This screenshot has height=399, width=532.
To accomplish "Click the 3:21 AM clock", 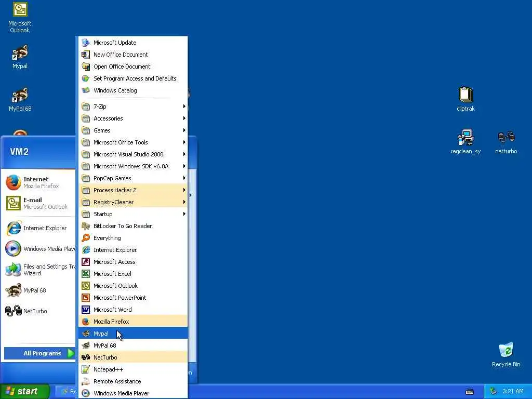I will [513, 391].
